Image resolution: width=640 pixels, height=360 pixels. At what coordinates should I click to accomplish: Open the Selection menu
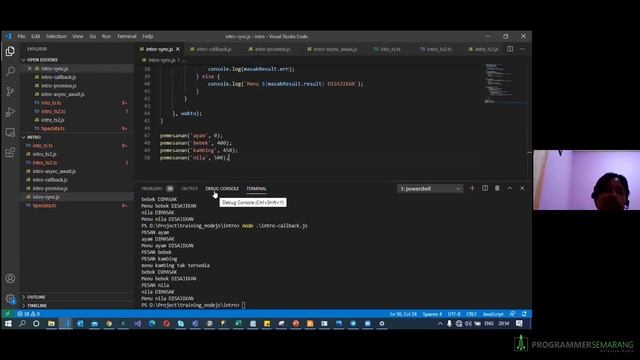point(56,36)
